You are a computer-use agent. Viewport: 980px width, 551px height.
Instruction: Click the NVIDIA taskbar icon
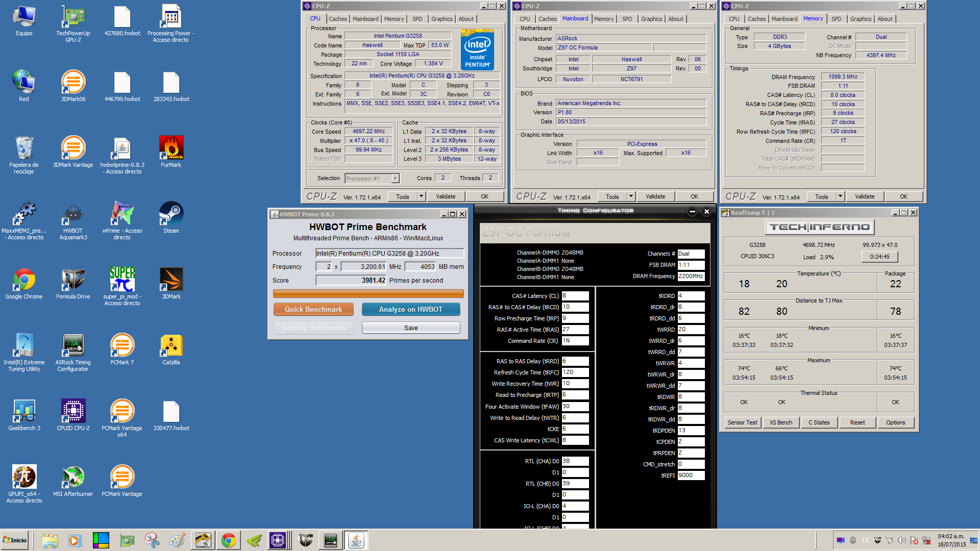tap(254, 540)
